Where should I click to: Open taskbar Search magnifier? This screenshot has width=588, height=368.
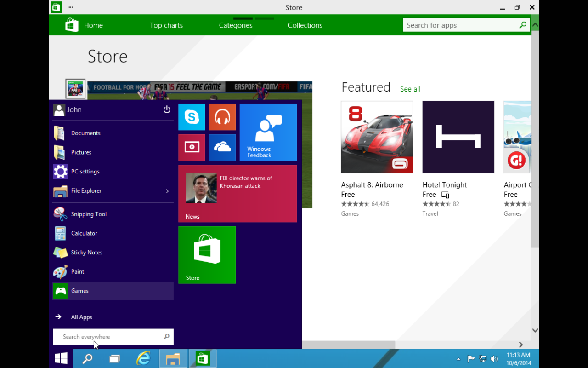(x=87, y=358)
